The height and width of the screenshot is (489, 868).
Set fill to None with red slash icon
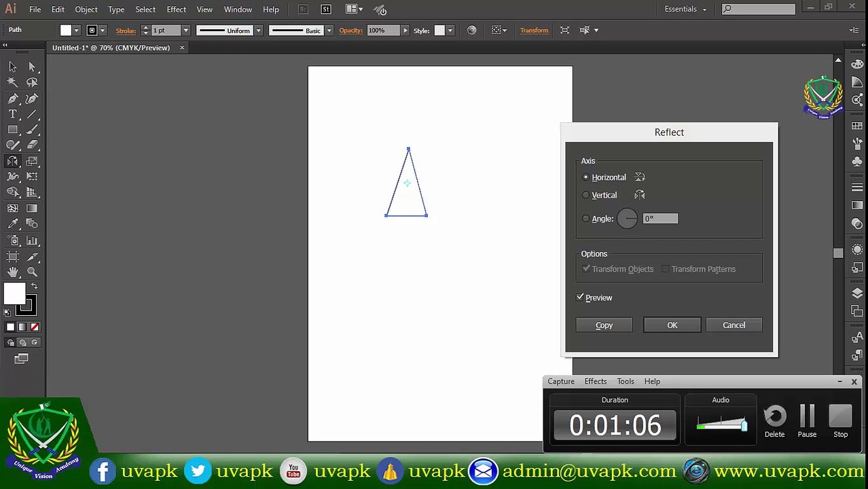(x=35, y=327)
